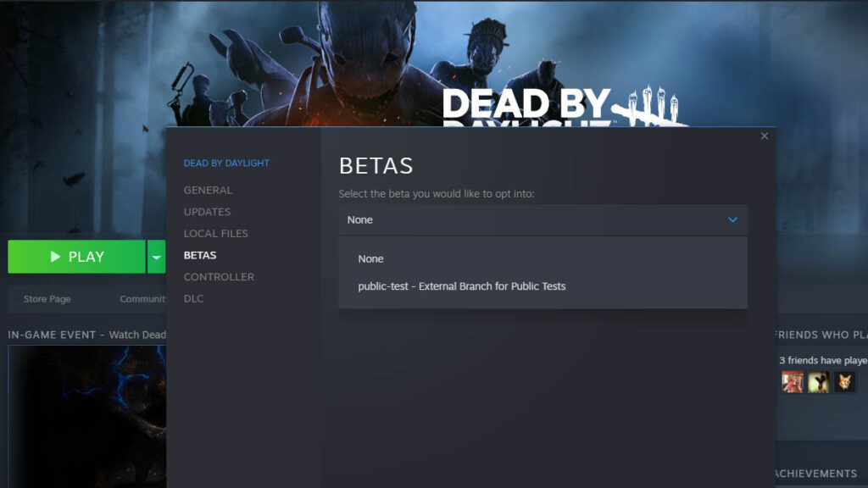Collapse the beta selection dropdown showing None
The width and height of the screenshot is (868, 488).
[x=543, y=220]
